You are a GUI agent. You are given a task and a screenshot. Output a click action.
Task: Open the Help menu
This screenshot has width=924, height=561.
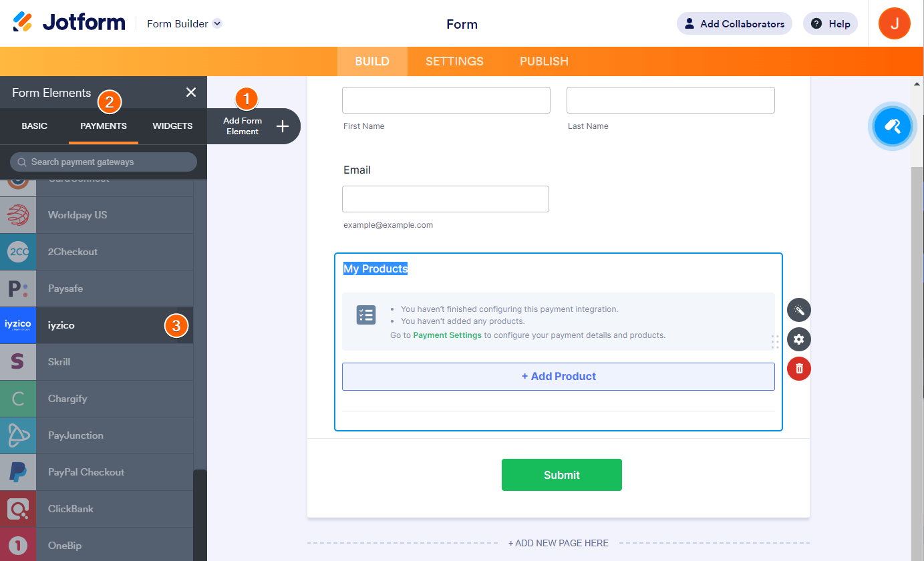(830, 23)
